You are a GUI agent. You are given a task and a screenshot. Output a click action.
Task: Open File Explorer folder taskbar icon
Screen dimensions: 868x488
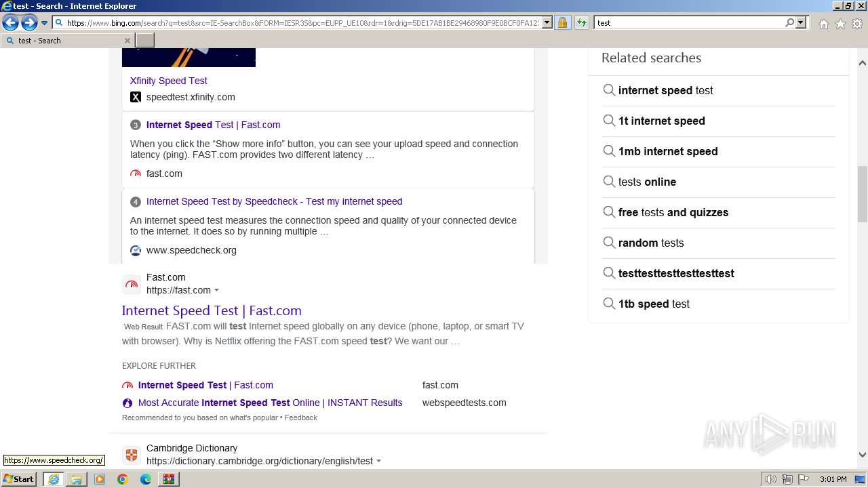[x=77, y=479]
